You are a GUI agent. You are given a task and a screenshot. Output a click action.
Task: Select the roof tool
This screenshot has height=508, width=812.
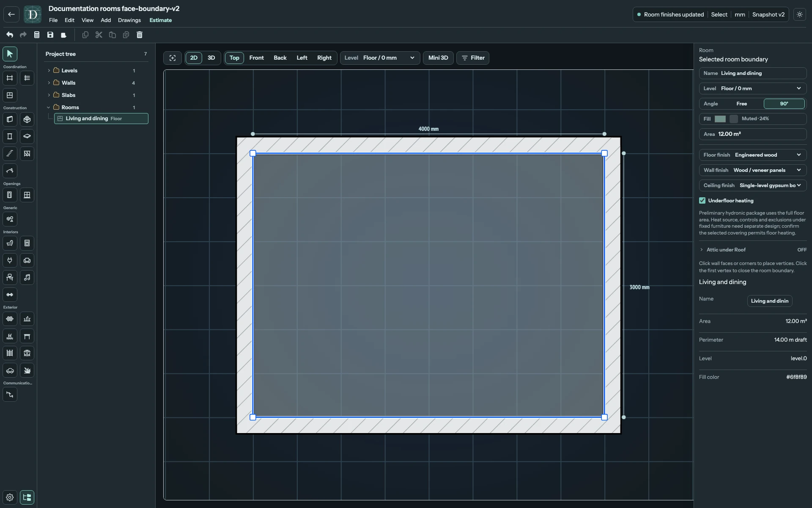click(10, 171)
